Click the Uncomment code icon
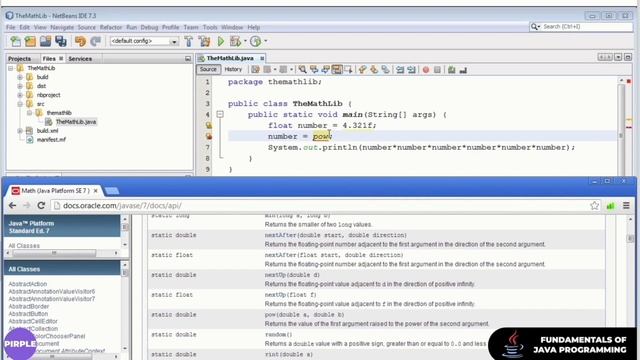The height and width of the screenshot is (360, 640). [463, 70]
